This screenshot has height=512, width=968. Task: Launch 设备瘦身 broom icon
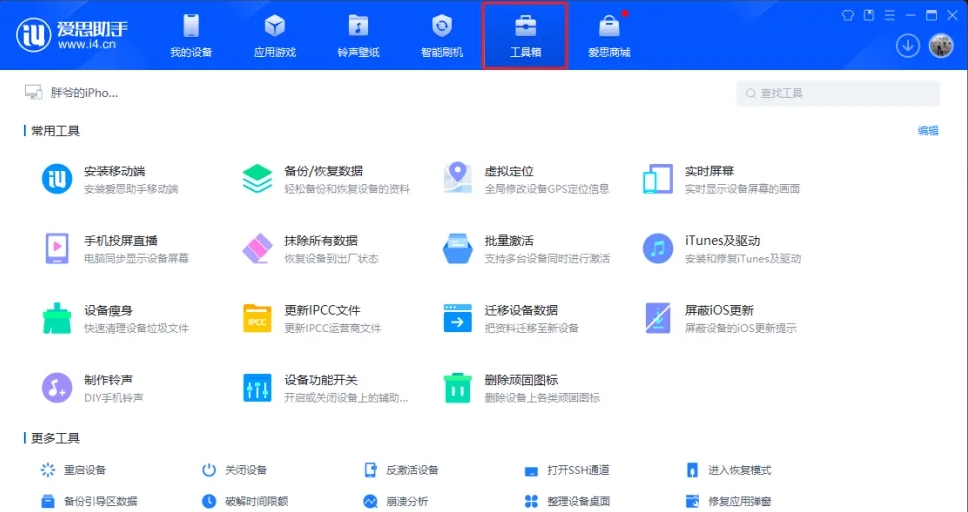pos(57,318)
